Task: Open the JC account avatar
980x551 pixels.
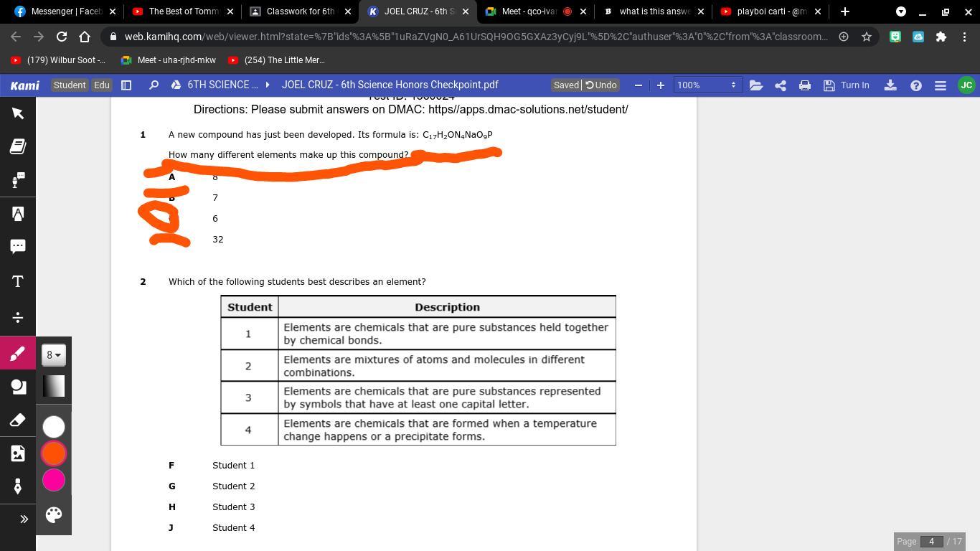Action: [x=966, y=85]
